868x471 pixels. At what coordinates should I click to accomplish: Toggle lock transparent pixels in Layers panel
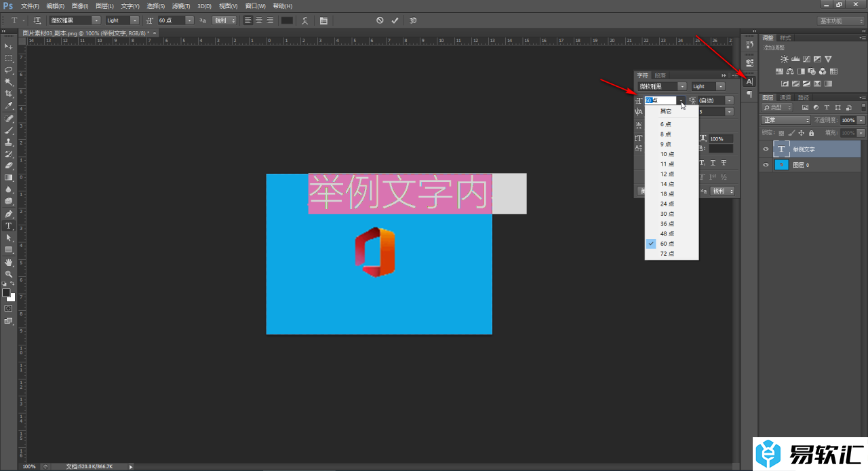pos(781,133)
